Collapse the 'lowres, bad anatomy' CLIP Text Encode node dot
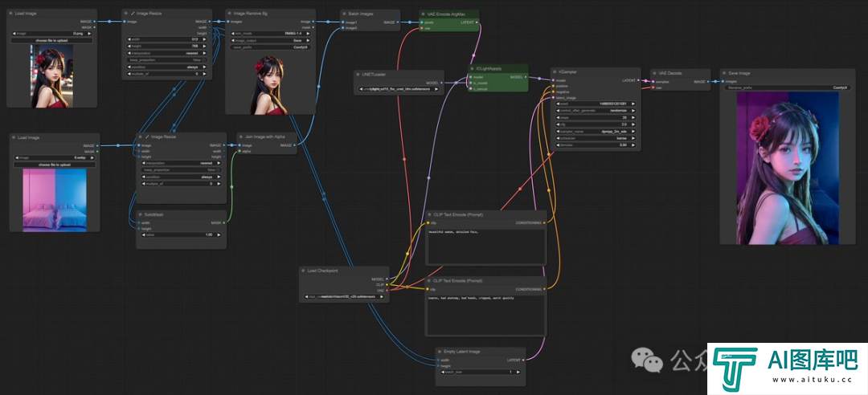Screen dimensions: 868x395 point(429,280)
